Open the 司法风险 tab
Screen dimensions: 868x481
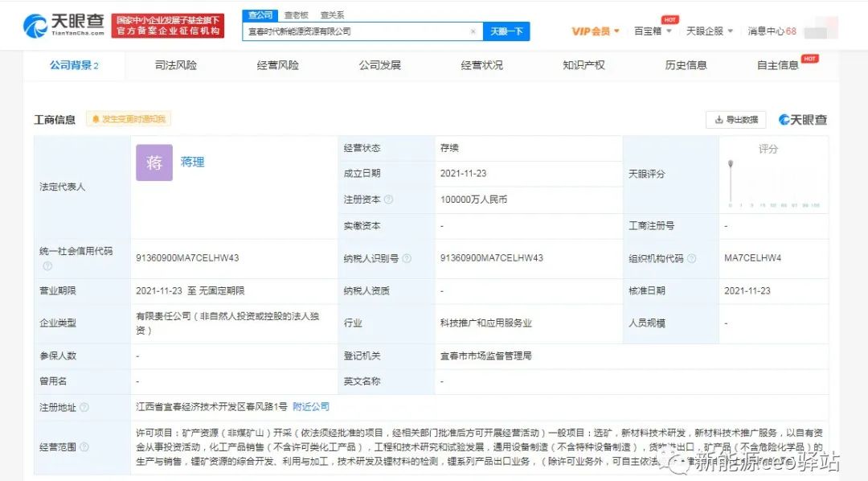coord(176,65)
